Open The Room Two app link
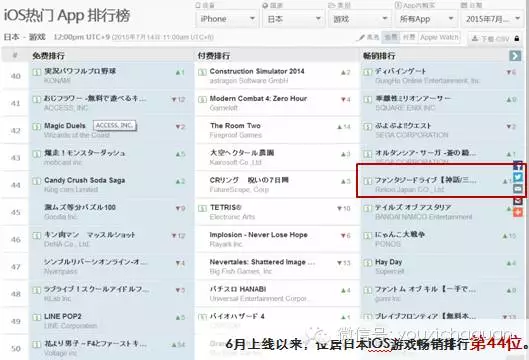Viewport: 529px width, 360px height. tap(235, 126)
